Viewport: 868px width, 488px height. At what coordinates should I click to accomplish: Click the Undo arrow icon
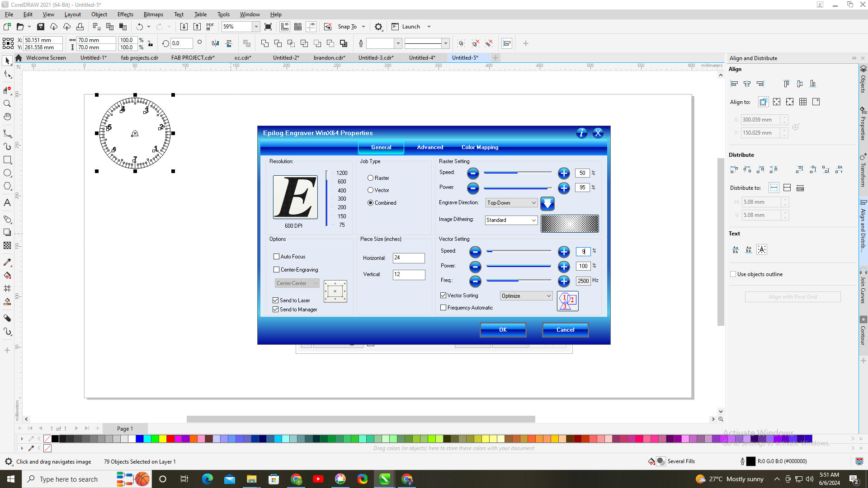coord(140,27)
